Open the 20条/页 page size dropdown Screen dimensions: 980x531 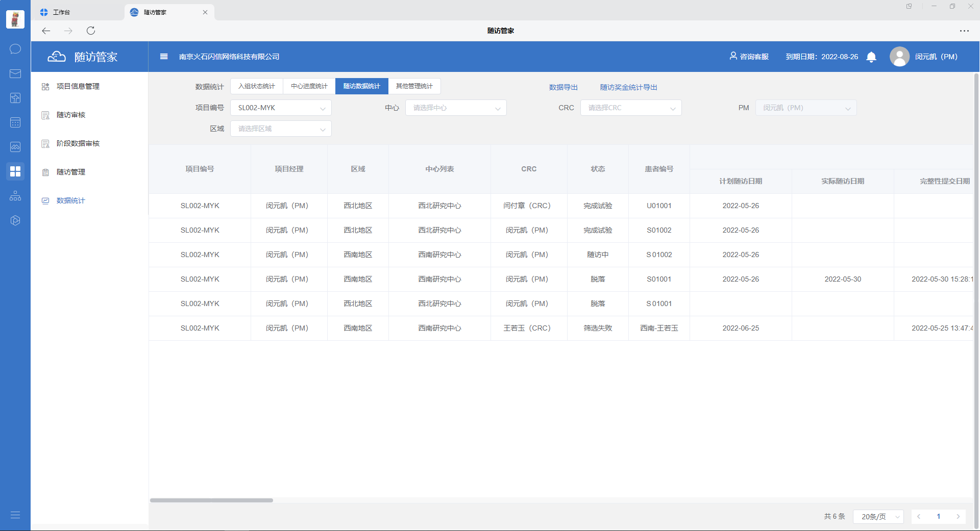tap(878, 517)
